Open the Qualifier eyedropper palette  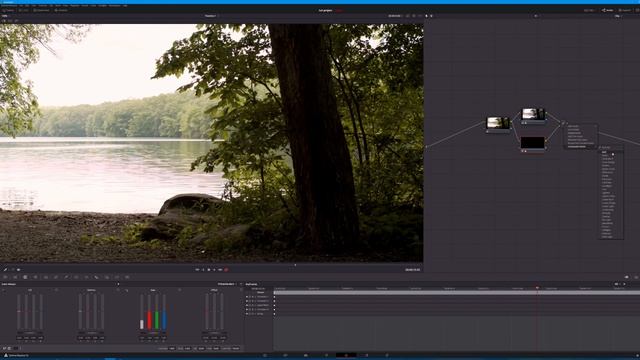[x=66, y=277]
